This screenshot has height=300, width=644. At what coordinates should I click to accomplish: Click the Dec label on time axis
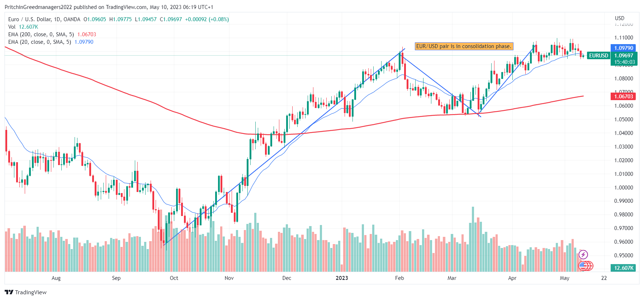287,278
